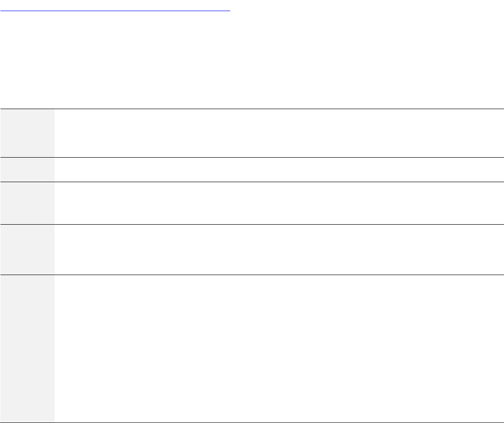The width and height of the screenshot is (504, 423).
Task: Click the table's bottom border line
Action: point(252,422)
